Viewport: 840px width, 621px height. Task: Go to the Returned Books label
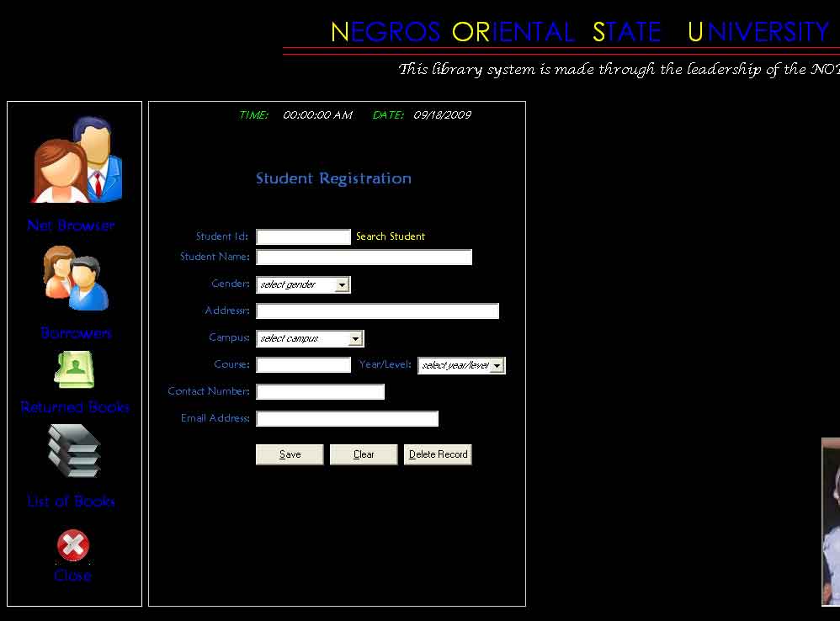click(x=75, y=407)
